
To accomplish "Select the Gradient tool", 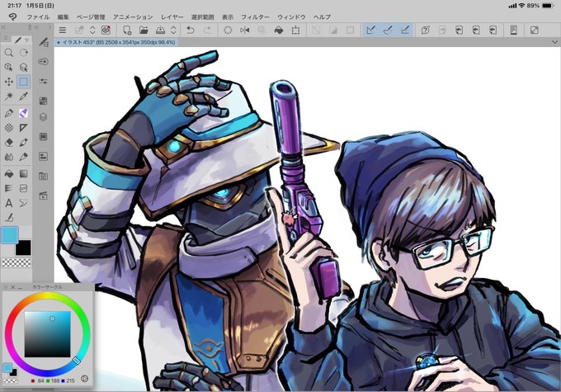I will 24,174.
